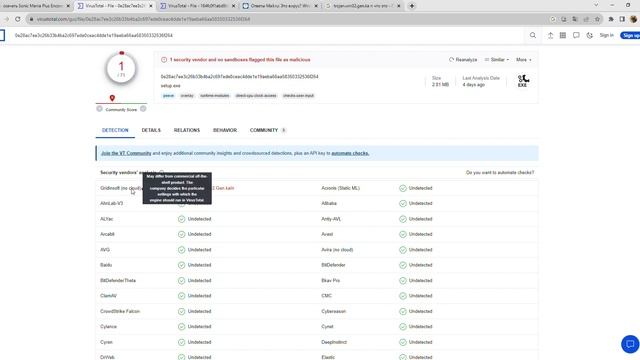Click the browser reload button
The image size is (640, 360).
tap(18, 19)
